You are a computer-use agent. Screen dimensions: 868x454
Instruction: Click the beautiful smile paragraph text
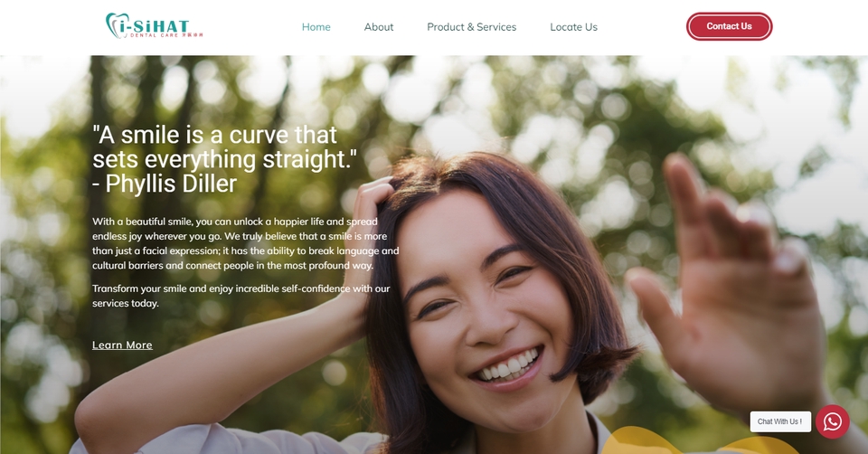(245, 243)
